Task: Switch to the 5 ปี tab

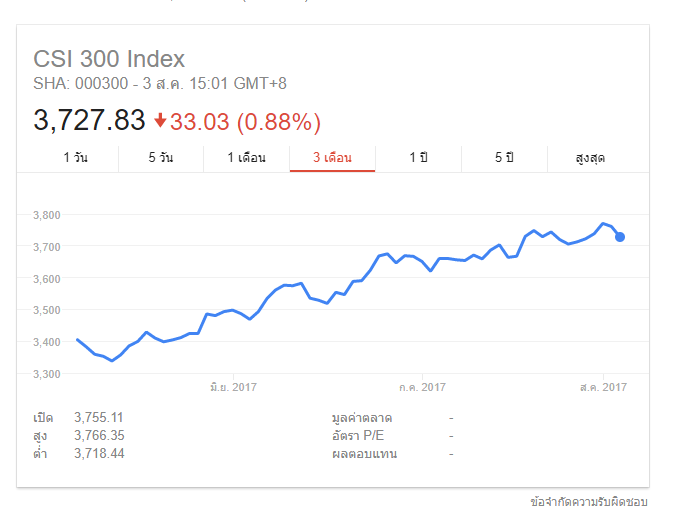Action: pos(504,158)
